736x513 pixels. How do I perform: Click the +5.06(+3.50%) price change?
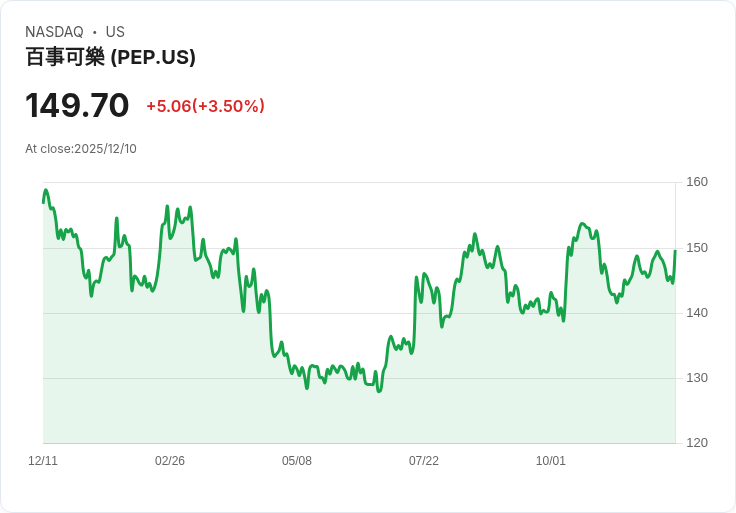pos(205,106)
